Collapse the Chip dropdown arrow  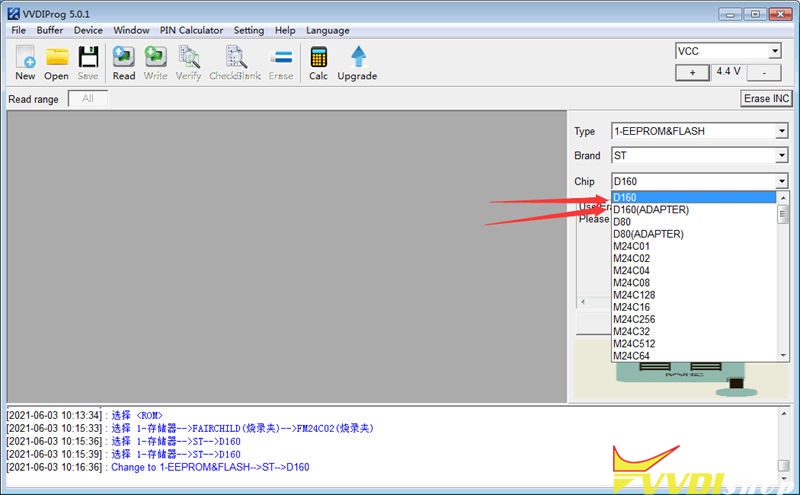click(782, 181)
